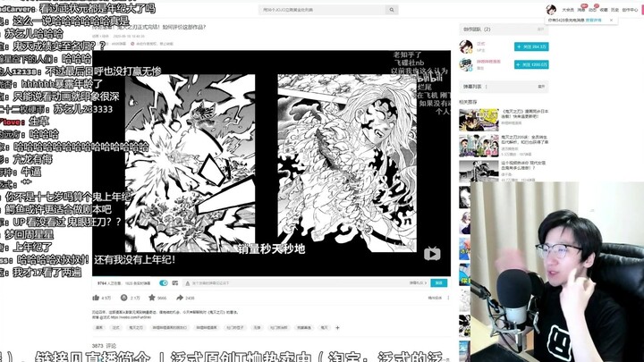This screenshot has width=644, height=362.
Task: Select the 鬼灭之刃 video tag
Action: [136, 327]
